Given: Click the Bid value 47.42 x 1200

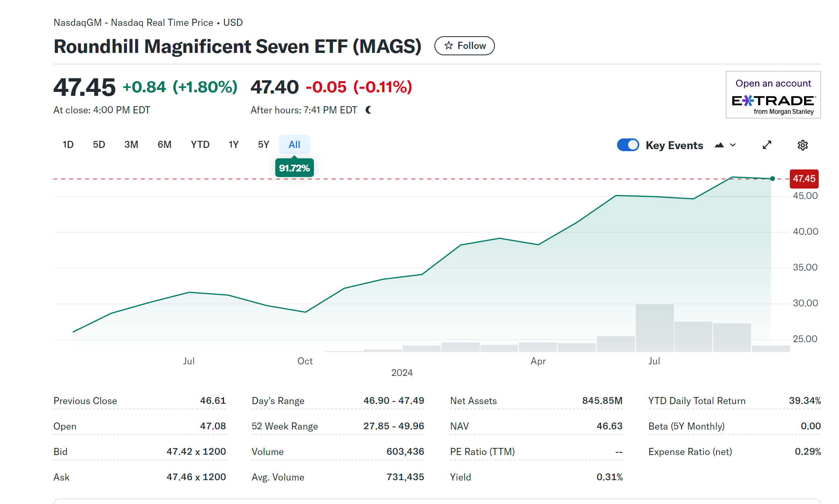Looking at the screenshot, I should [x=196, y=451].
